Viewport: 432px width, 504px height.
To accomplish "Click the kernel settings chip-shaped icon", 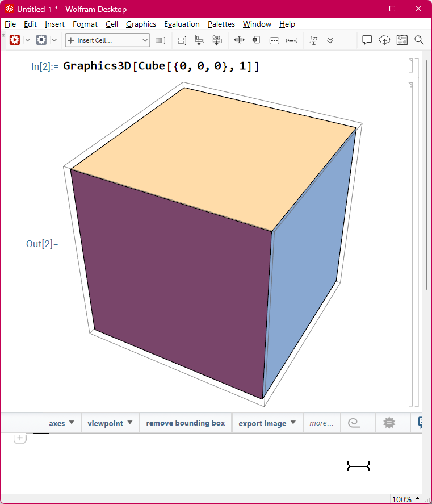I will (x=41, y=40).
